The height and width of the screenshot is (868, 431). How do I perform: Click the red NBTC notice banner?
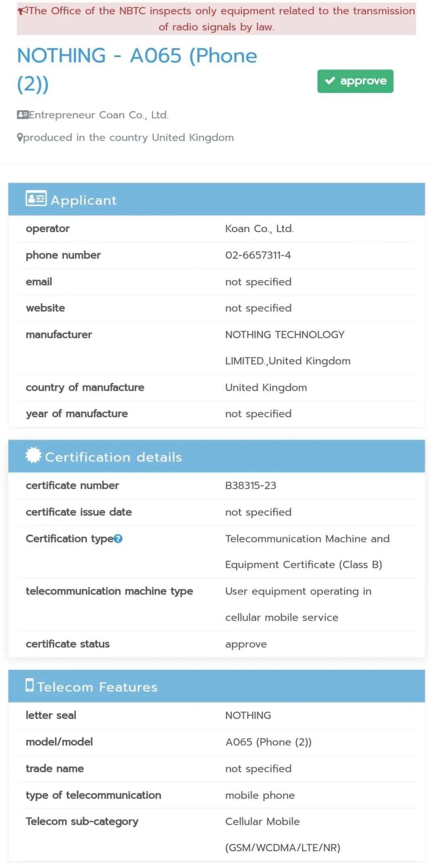coord(216,19)
